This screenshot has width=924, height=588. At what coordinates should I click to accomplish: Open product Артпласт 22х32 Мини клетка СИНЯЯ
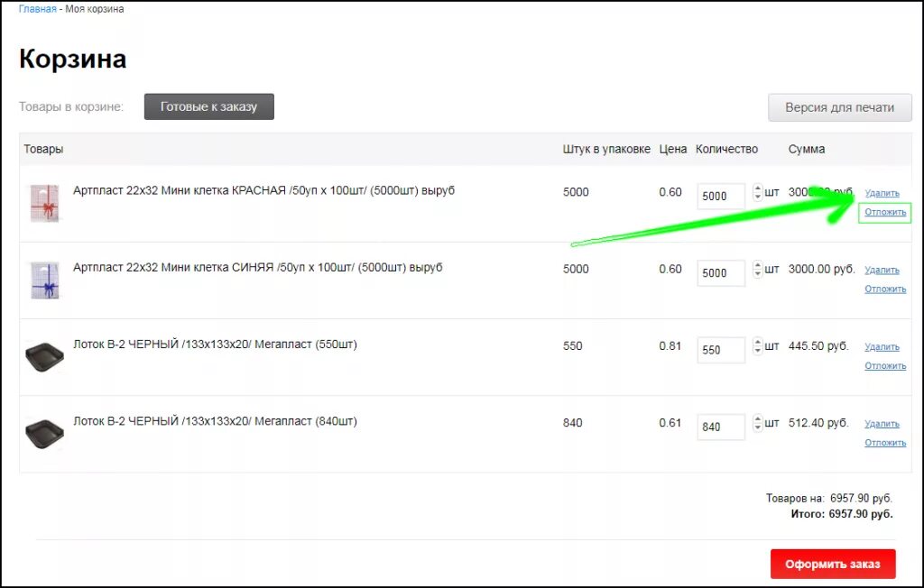257,268
